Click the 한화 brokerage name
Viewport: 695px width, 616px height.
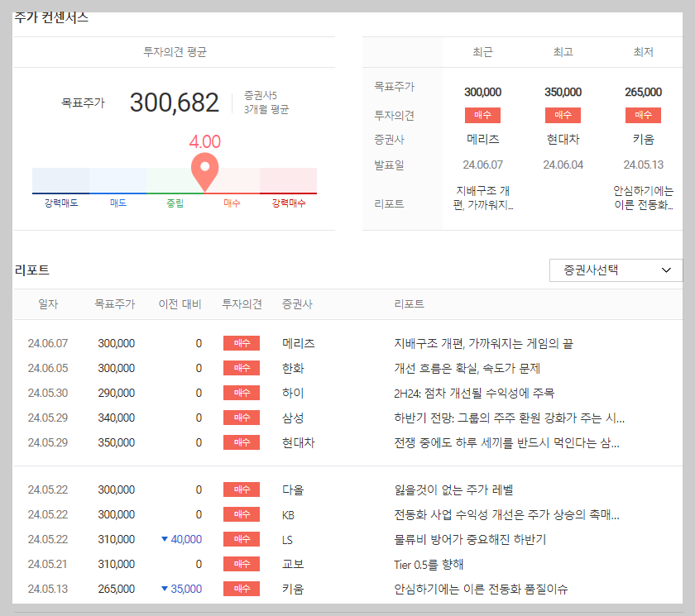tap(293, 368)
